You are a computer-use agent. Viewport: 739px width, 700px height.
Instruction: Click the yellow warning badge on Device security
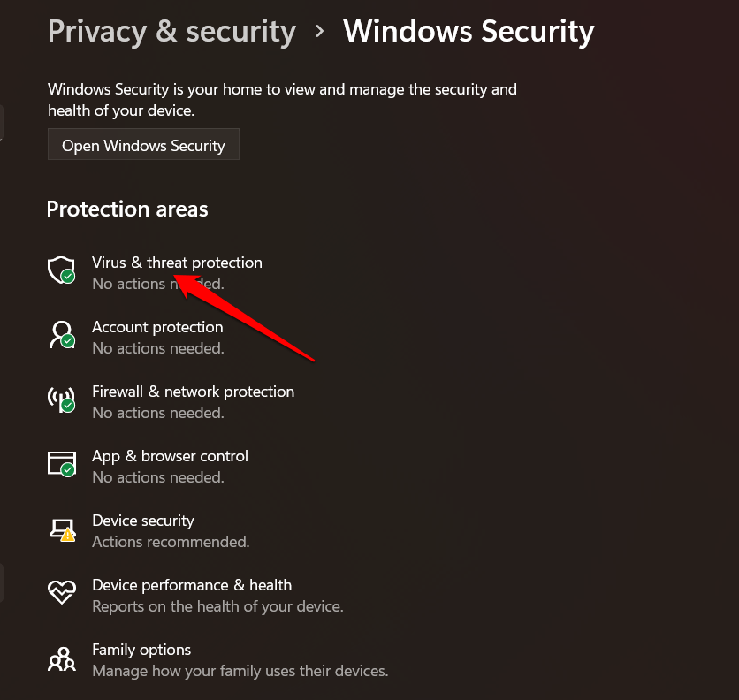click(70, 536)
